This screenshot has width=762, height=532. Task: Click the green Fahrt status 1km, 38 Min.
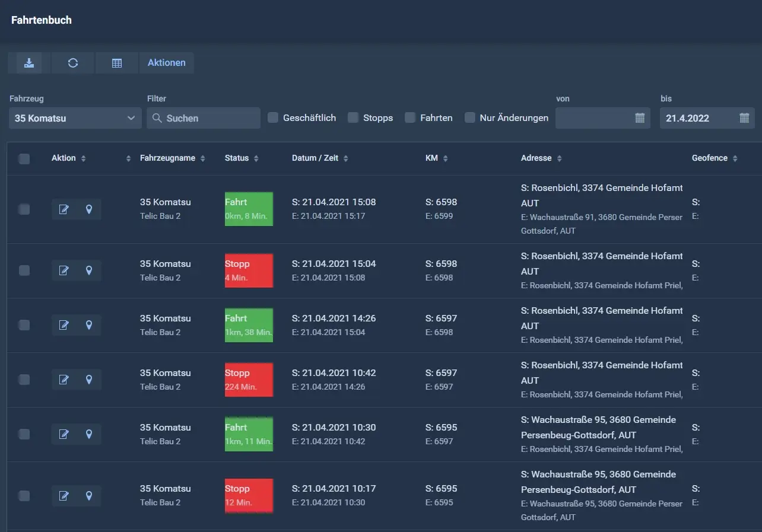249,325
